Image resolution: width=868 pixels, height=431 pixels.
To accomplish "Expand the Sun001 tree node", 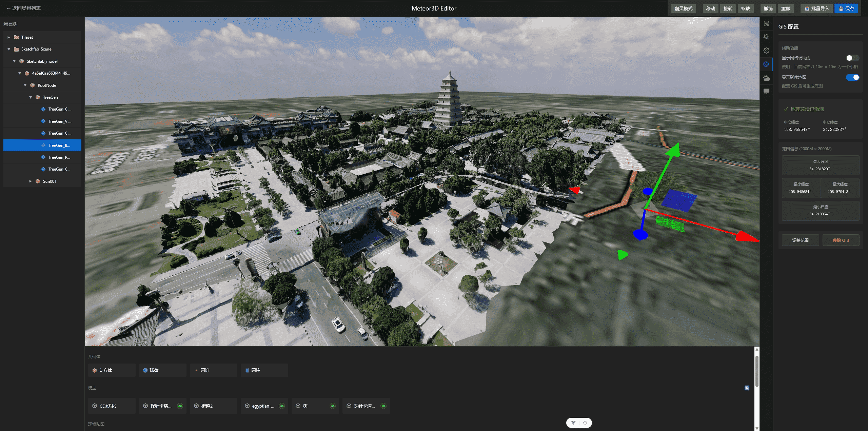I will tap(31, 181).
